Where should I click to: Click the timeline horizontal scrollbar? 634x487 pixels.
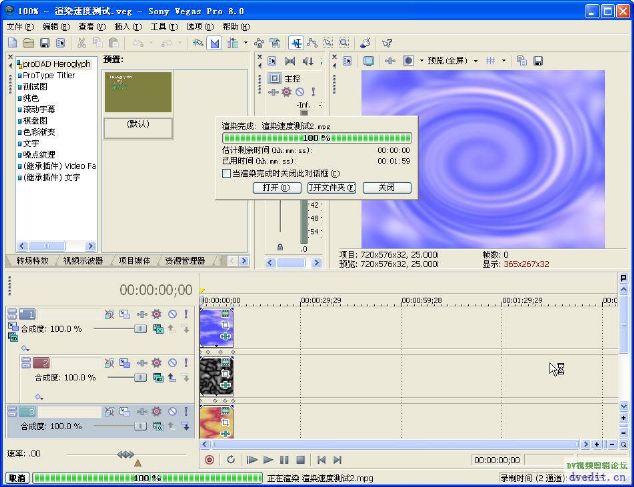point(395,445)
